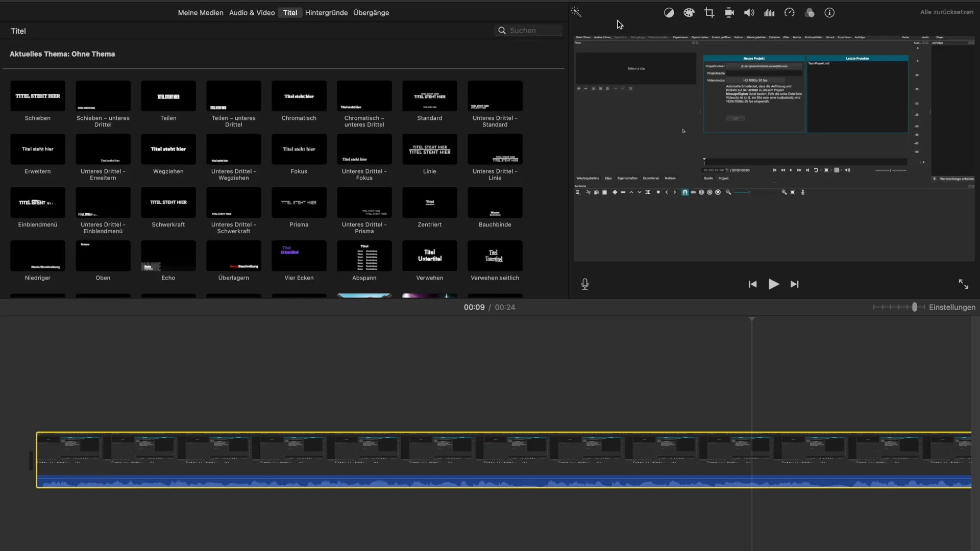Select the crop tool
Viewport: 980px width, 551px height.
click(x=709, y=13)
